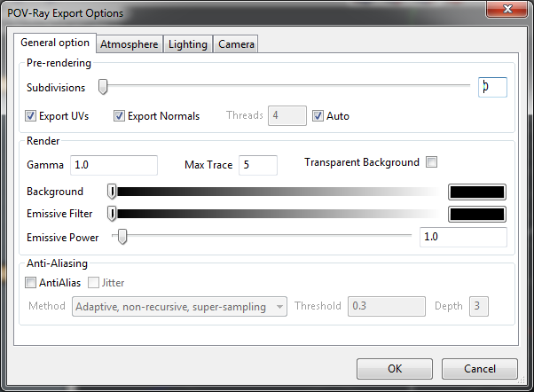Close the POV-Ray Export Options window
The width and height of the screenshot is (534, 392).
click(x=507, y=9)
